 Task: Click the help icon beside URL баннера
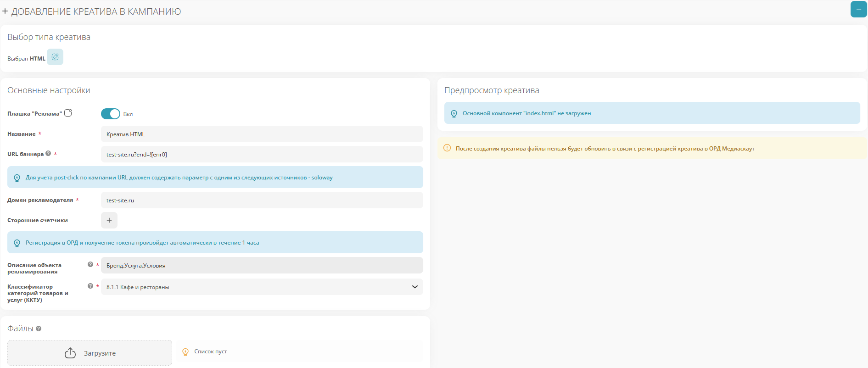(x=48, y=154)
